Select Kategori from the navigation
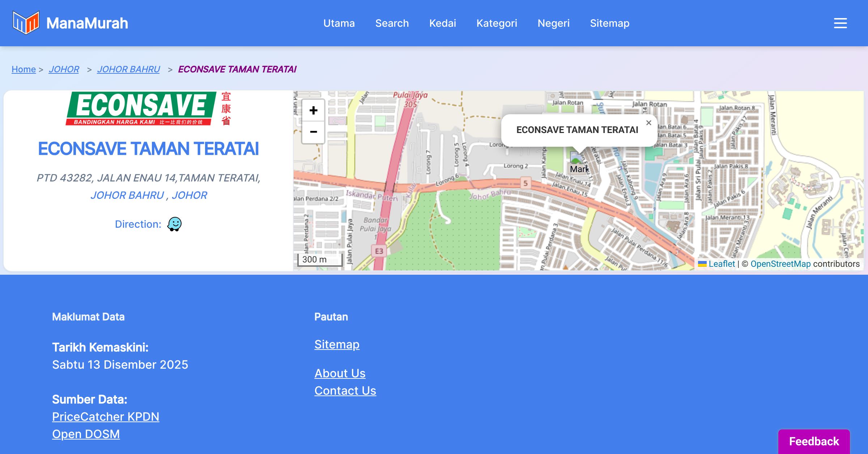 (x=497, y=23)
